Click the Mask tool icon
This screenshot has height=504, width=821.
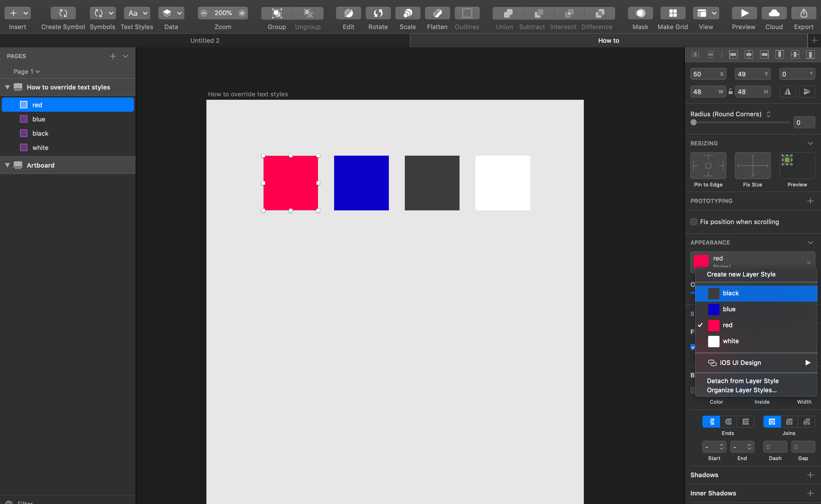[x=640, y=13]
